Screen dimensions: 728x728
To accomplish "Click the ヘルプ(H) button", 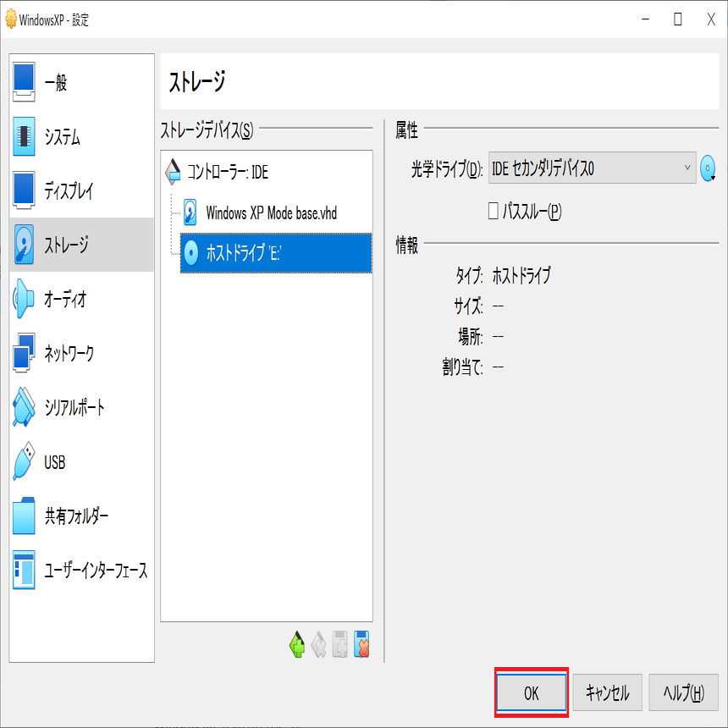I will [683, 692].
